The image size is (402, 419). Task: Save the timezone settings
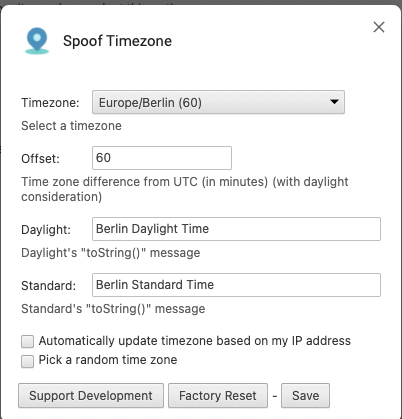305,396
